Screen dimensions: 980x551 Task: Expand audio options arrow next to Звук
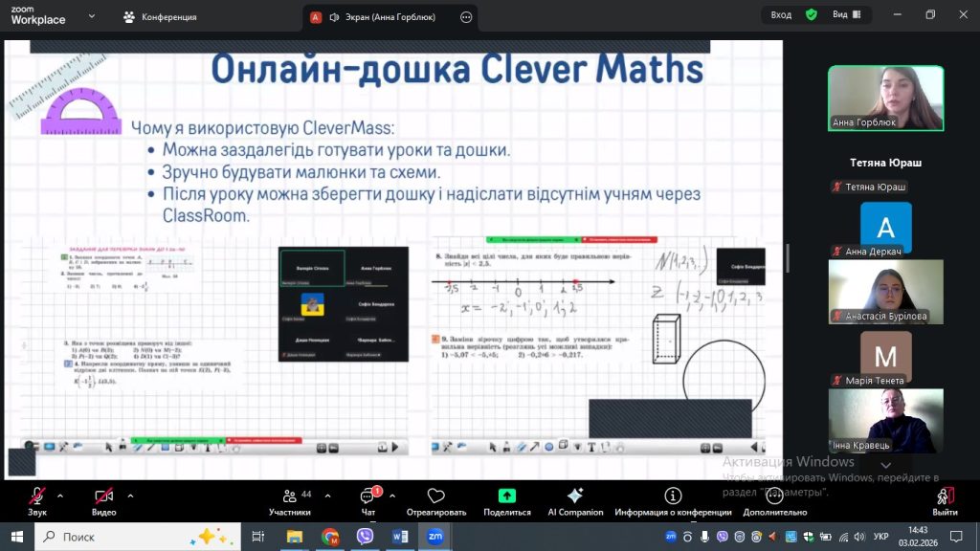click(60, 496)
